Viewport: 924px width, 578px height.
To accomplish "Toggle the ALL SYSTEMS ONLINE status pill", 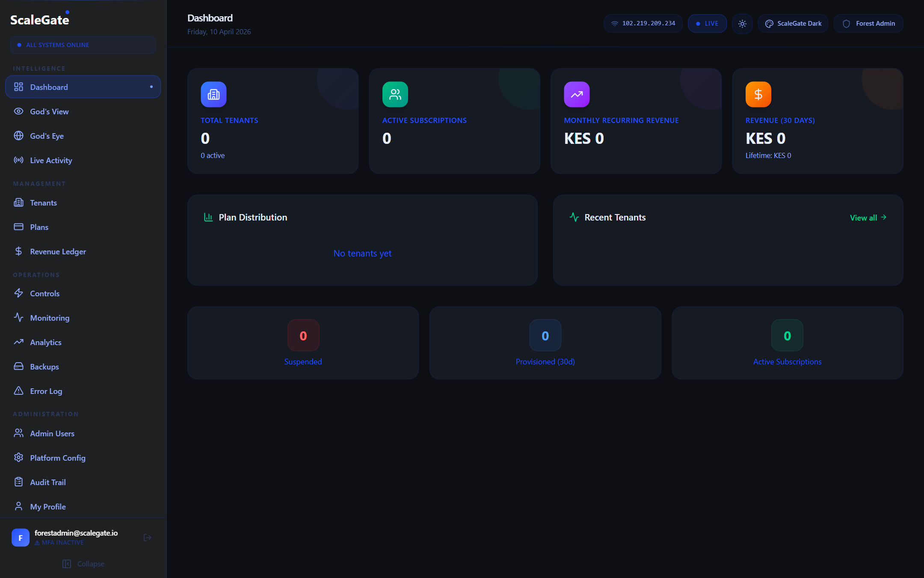I will tap(83, 45).
